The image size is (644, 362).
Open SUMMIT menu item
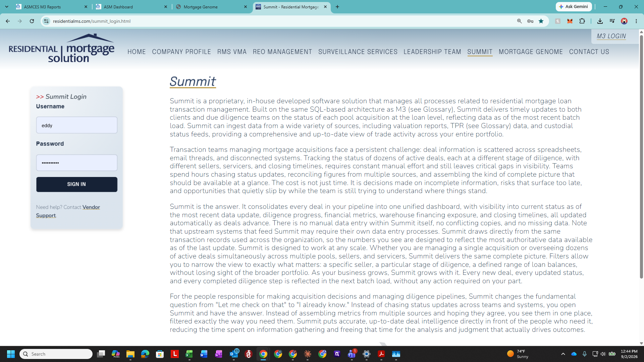[480, 52]
